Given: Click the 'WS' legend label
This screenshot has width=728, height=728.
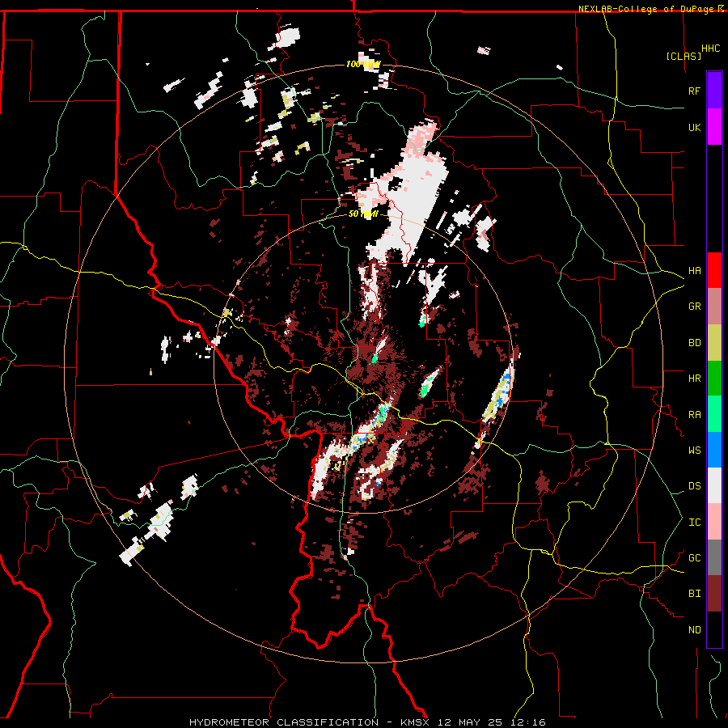Looking at the screenshot, I should 694,451.
